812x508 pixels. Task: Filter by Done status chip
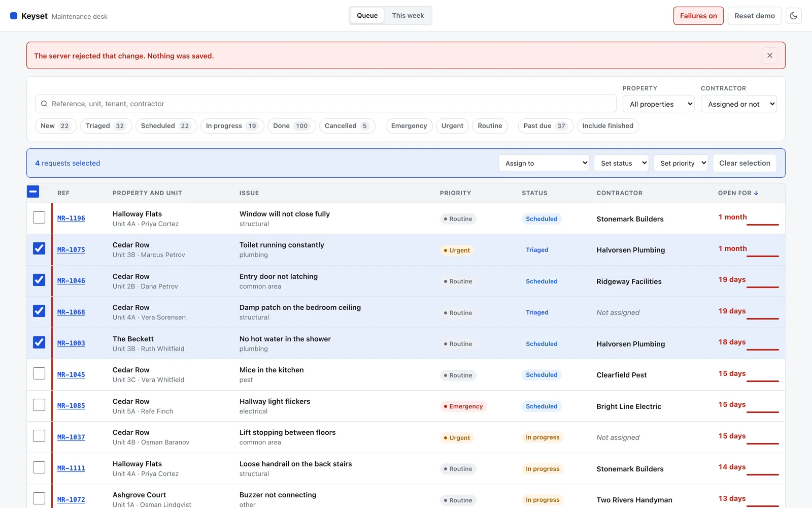(291, 126)
